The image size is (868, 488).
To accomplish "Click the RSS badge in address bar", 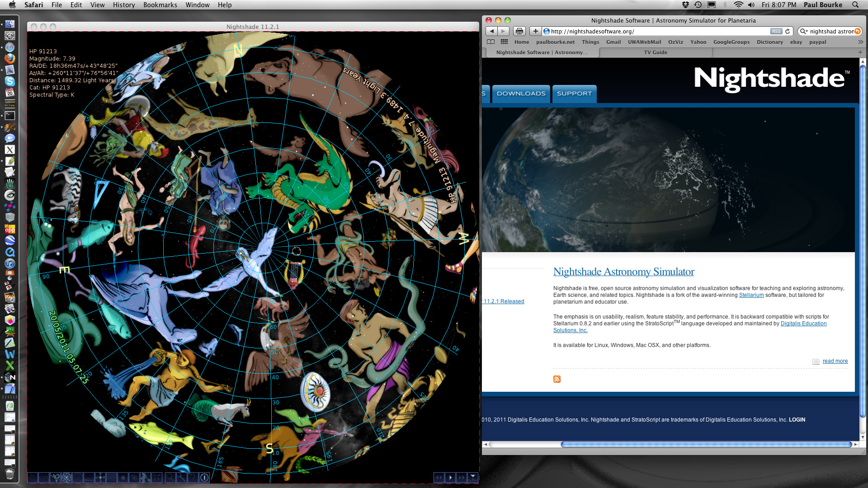I will coord(776,31).
